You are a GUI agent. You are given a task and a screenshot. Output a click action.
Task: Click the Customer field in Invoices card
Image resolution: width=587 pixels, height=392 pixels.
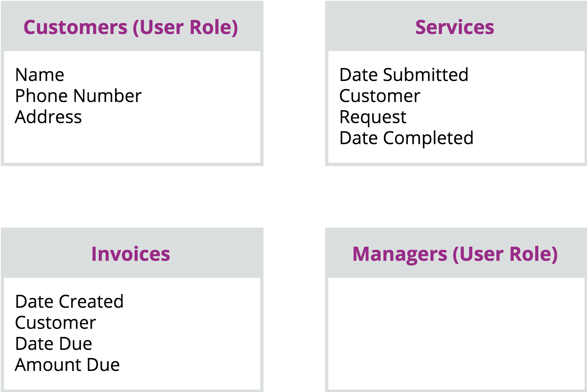click(x=56, y=323)
